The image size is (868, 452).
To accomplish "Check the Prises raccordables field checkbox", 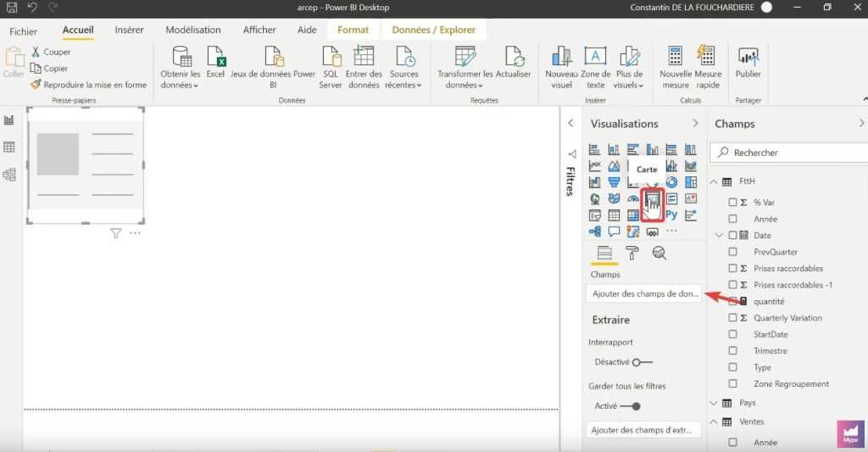I will pos(732,268).
